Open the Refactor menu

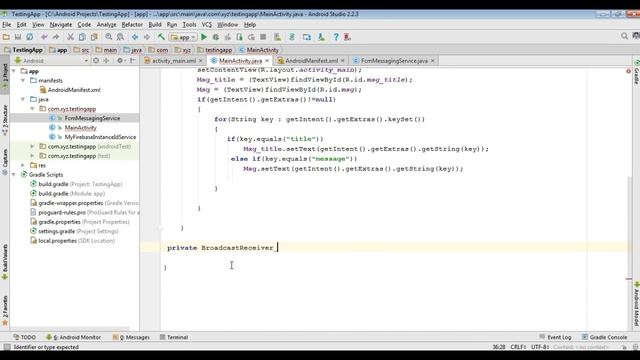[x=132, y=24]
